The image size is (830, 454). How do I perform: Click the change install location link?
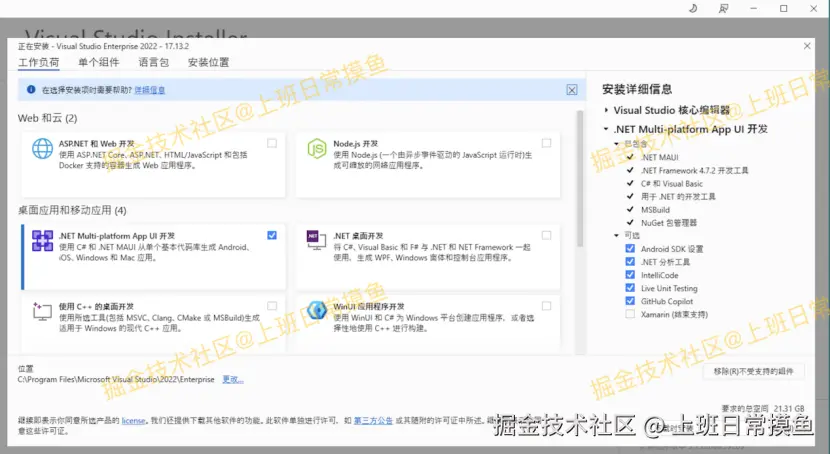click(233, 379)
